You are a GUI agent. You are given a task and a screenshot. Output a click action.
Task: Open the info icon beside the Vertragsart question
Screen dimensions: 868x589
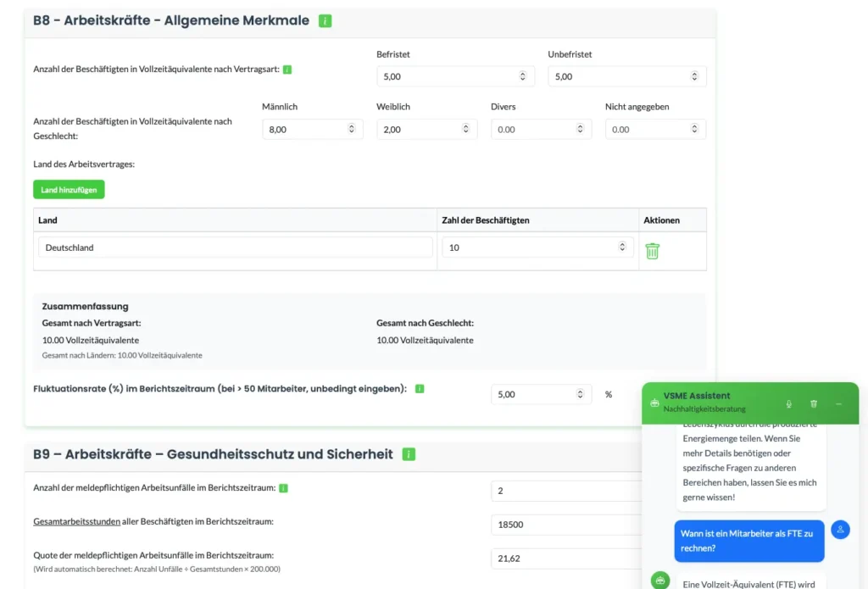[286, 69]
